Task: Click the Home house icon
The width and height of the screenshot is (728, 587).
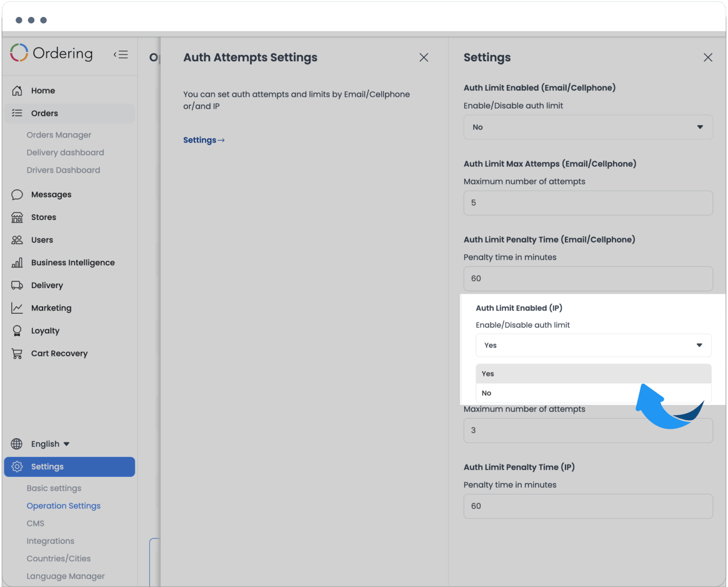Action: pos(17,91)
